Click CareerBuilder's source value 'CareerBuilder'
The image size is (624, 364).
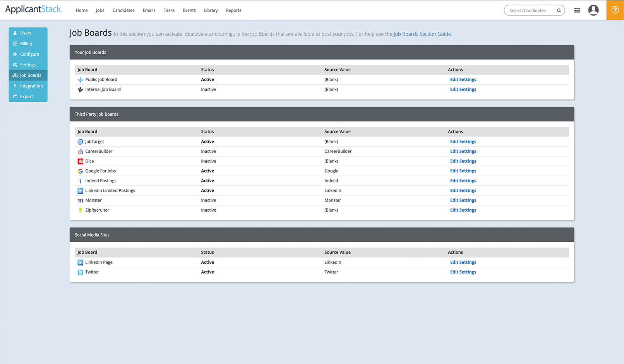pyautogui.click(x=338, y=151)
